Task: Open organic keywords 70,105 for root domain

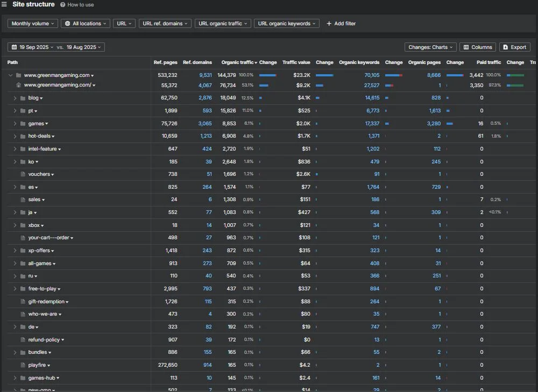Action: coord(372,75)
